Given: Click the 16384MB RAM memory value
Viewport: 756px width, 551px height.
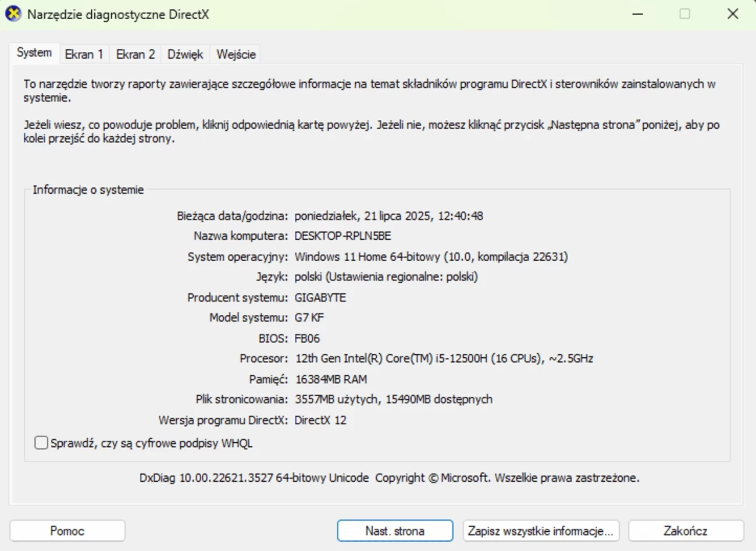Looking at the screenshot, I should coord(331,379).
